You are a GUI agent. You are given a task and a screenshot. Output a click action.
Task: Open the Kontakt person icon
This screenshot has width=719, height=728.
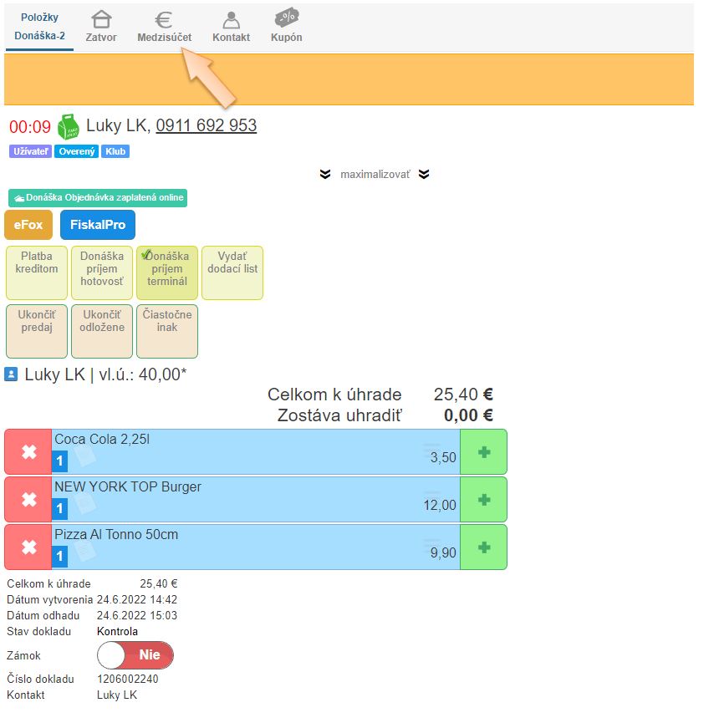231,20
